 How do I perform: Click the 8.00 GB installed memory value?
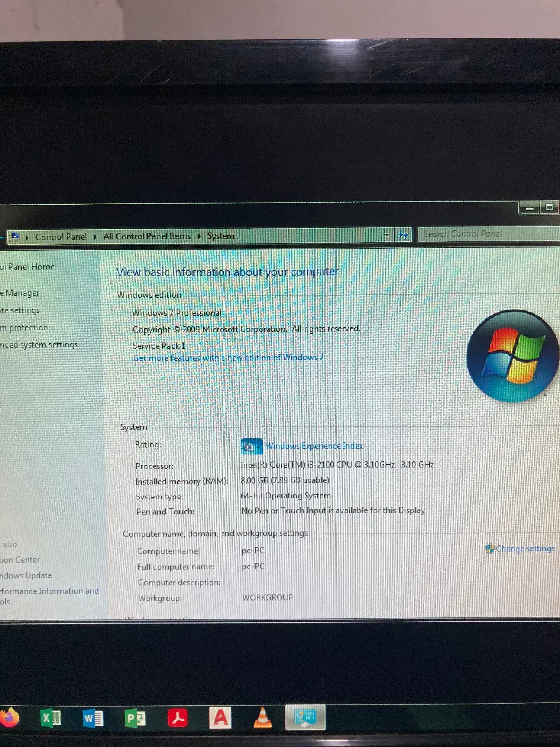(285, 480)
